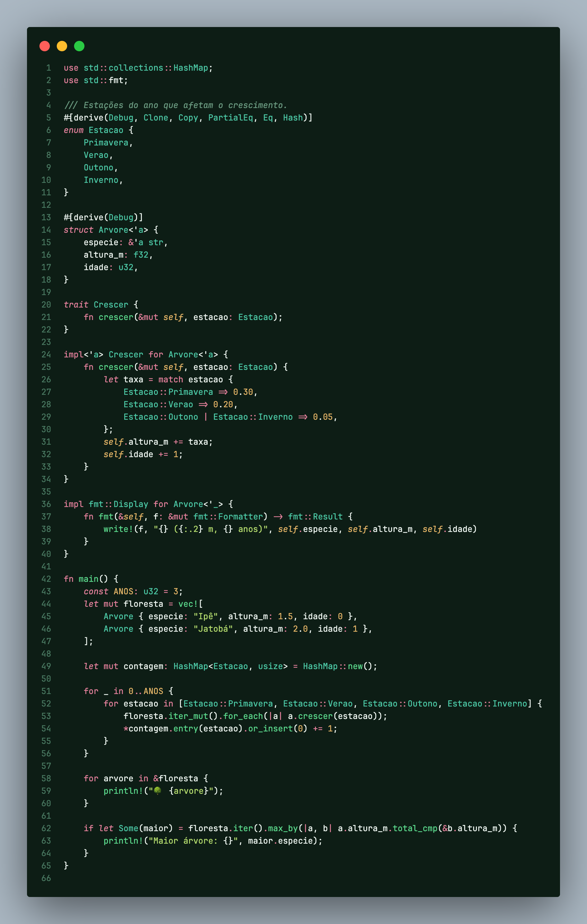Image resolution: width=587 pixels, height=924 pixels.
Task: Click 'for arvore in &floresta' loop header
Action: (x=141, y=779)
